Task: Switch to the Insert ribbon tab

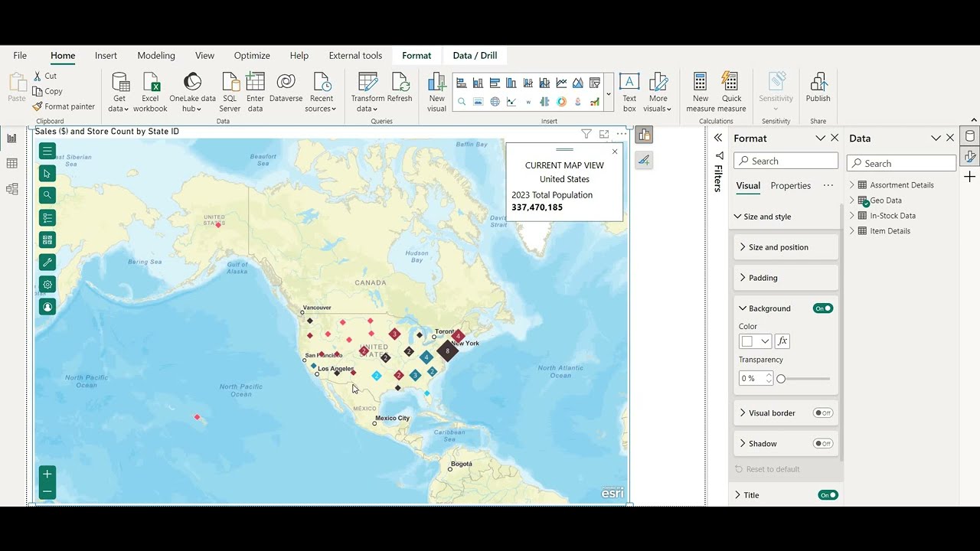Action: click(x=106, y=55)
